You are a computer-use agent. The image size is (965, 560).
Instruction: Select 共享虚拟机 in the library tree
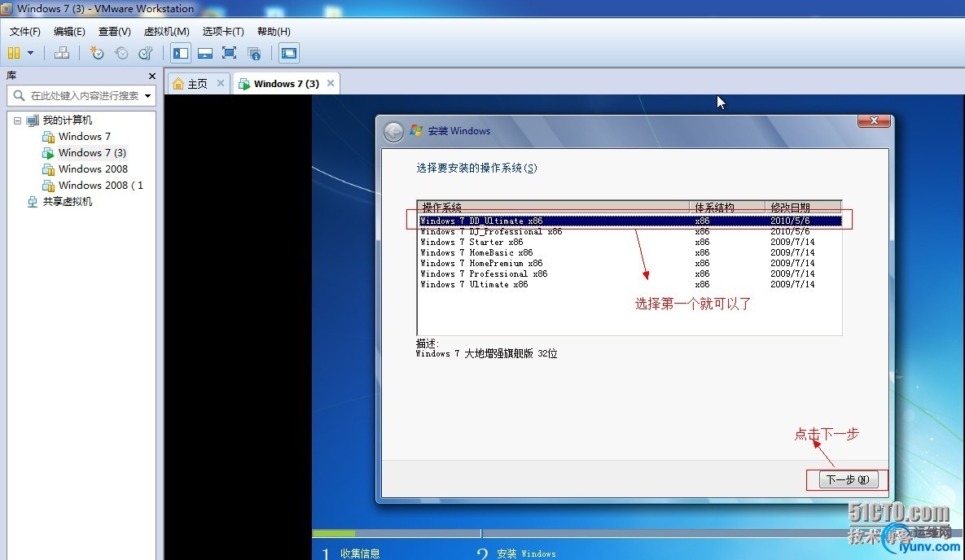67,201
